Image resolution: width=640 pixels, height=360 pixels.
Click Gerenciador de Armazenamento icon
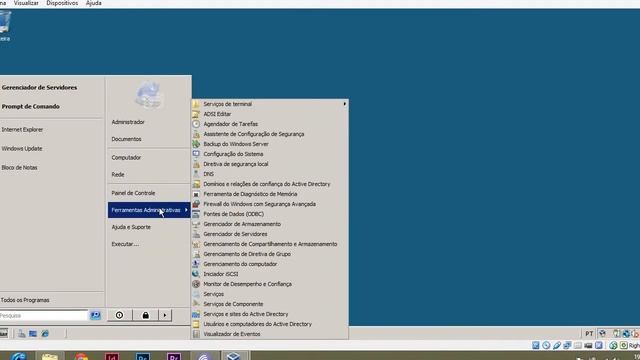pyautogui.click(x=196, y=224)
